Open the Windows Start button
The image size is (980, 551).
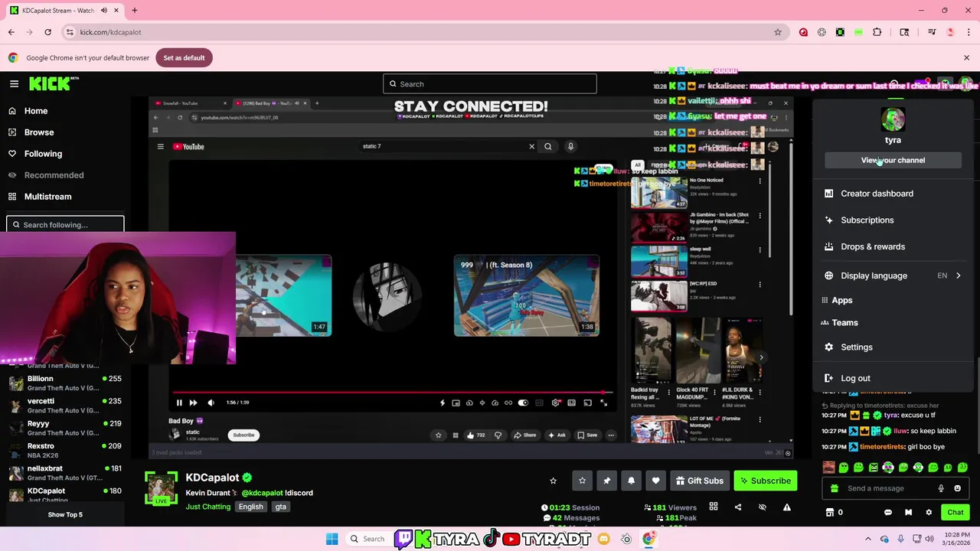click(x=332, y=539)
